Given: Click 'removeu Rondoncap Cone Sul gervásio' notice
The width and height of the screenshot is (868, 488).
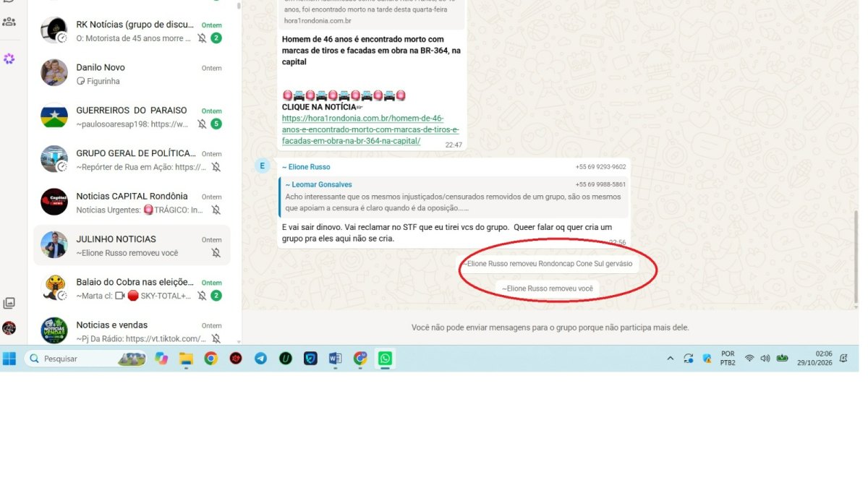Looking at the screenshot, I should point(550,264).
